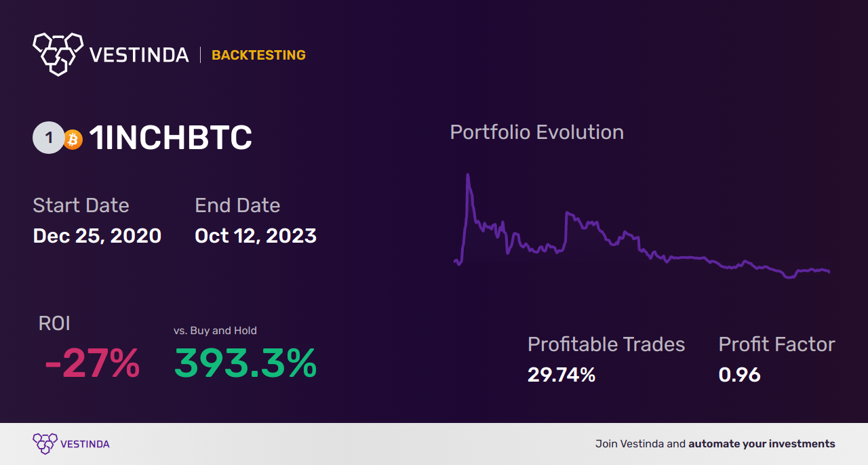Click the Start Date label
This screenshot has width=868, height=465.
pos(81,205)
